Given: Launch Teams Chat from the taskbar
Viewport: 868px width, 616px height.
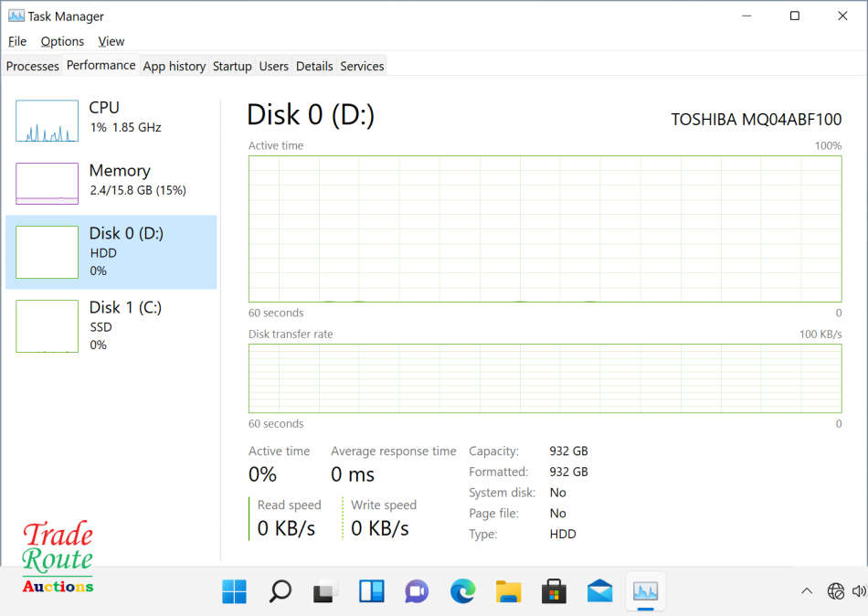Looking at the screenshot, I should [417, 591].
